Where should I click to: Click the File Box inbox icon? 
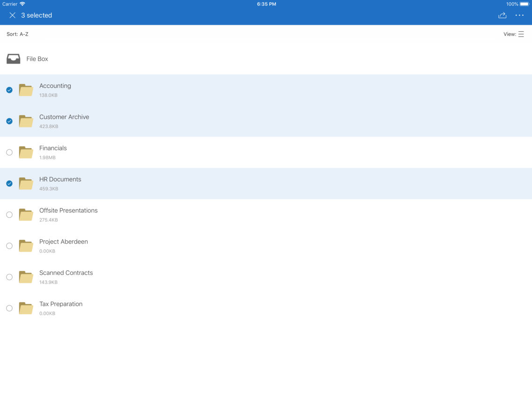click(13, 59)
